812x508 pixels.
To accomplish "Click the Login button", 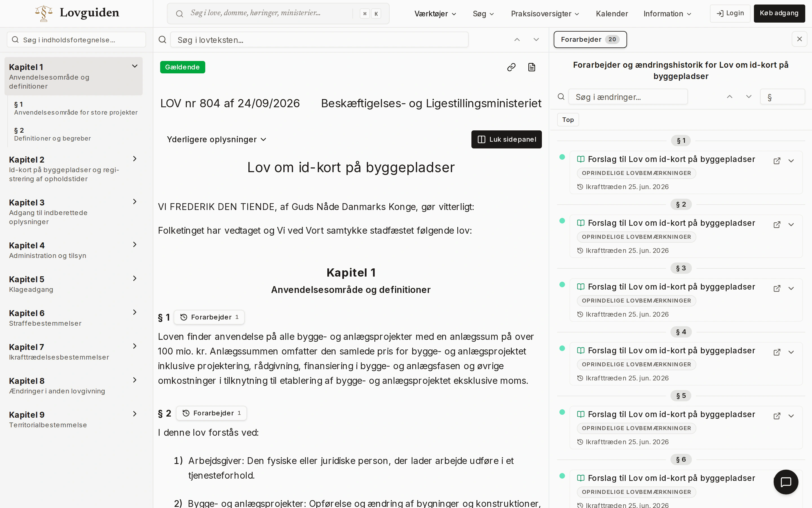I will point(730,14).
